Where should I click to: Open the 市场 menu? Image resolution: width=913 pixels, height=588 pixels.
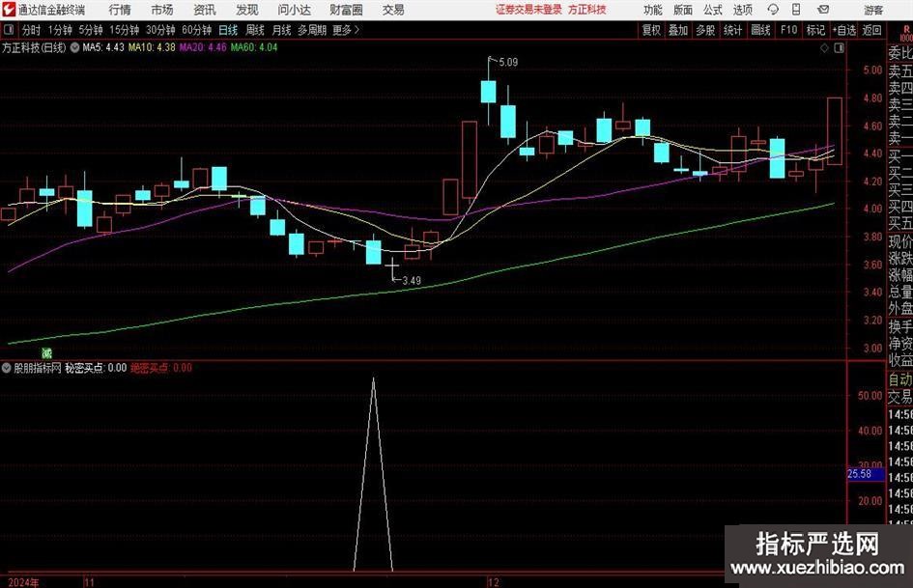click(162, 10)
